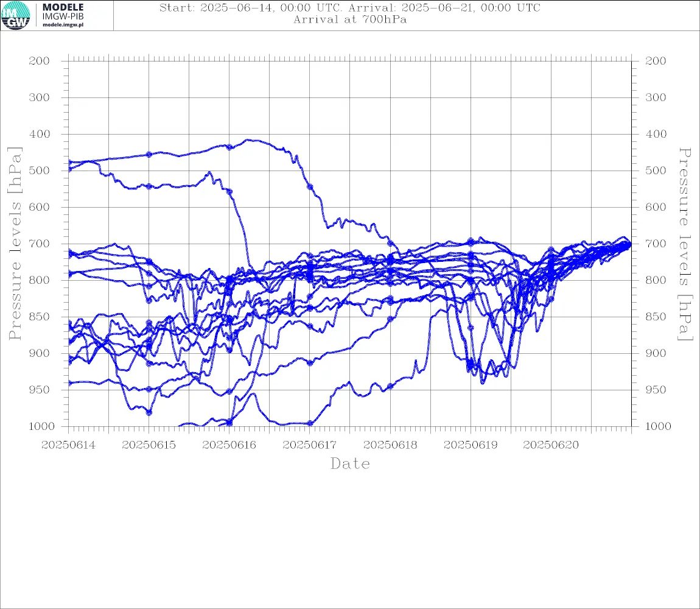Click the 20250614 date axis label
Viewport: 700px width, 609px height.
(68, 445)
